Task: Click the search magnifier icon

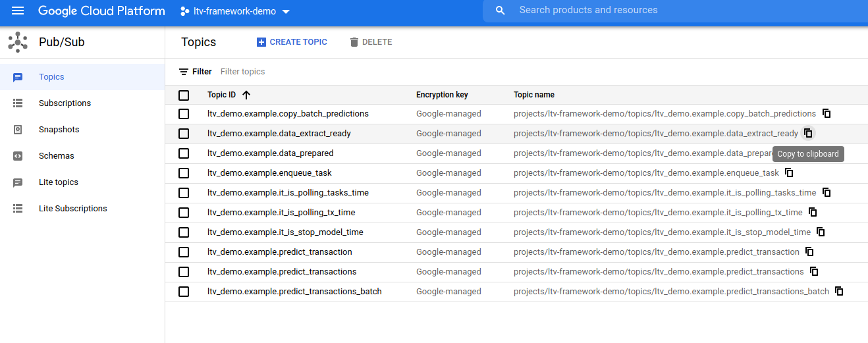Action: 501,11
